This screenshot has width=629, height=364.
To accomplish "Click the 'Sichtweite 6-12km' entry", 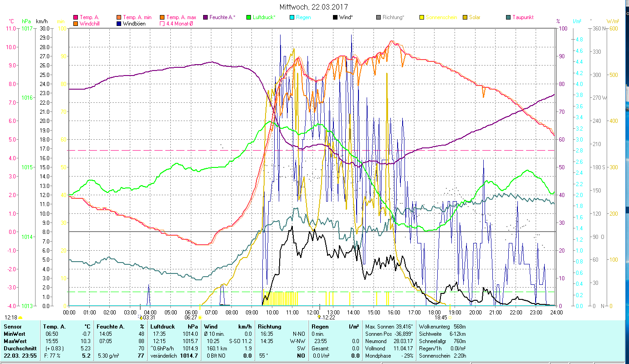I will pyautogui.click(x=442, y=334).
